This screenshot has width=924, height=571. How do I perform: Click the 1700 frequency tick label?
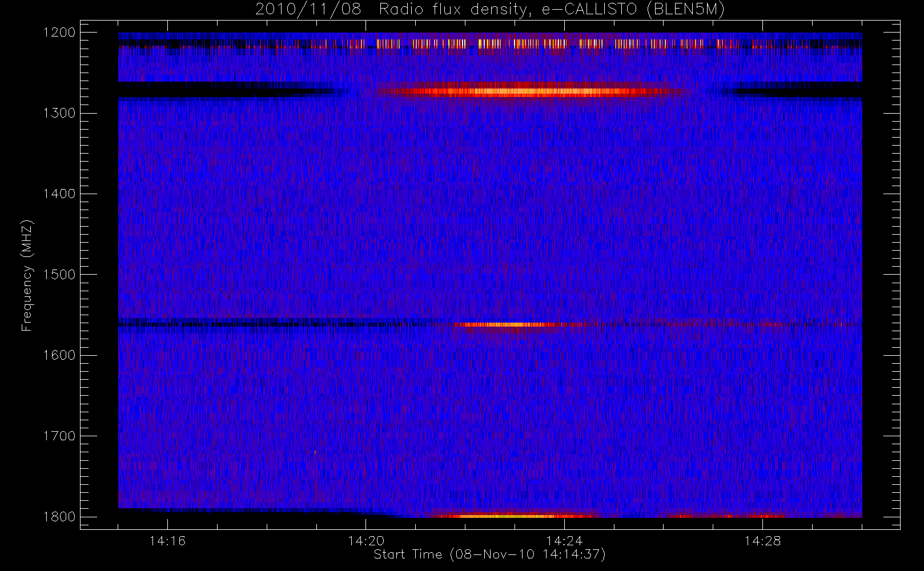[x=59, y=436]
